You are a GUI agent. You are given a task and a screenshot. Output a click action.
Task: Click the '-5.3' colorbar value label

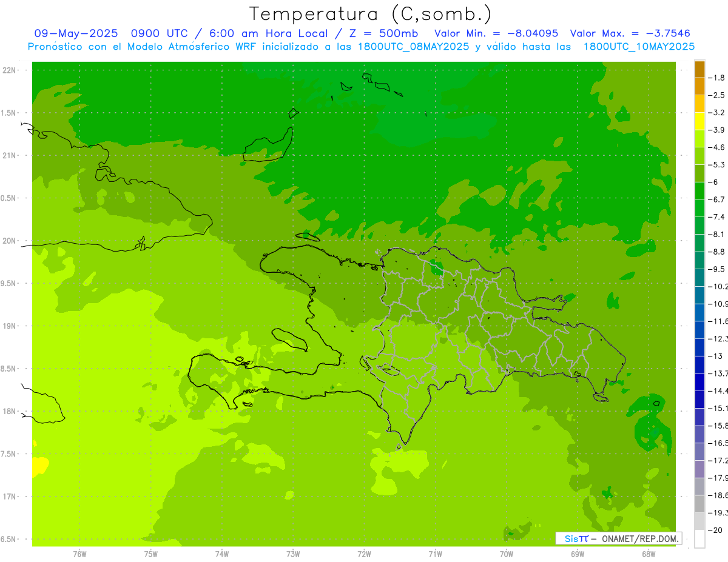tap(716, 164)
